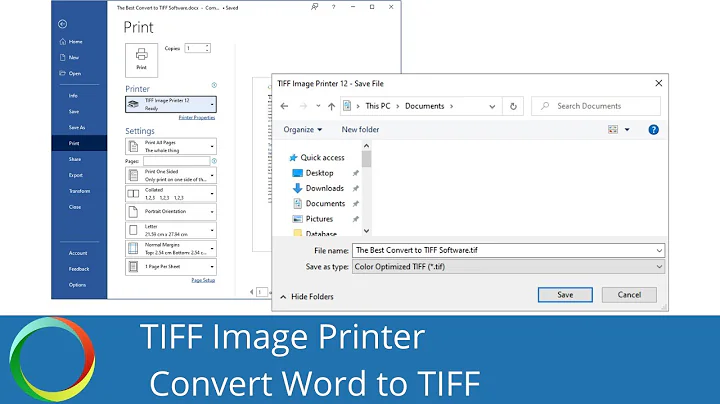Viewport: 720px width, 404px height.
Task: Go back using the Word backstage arrow
Action: tap(62, 24)
